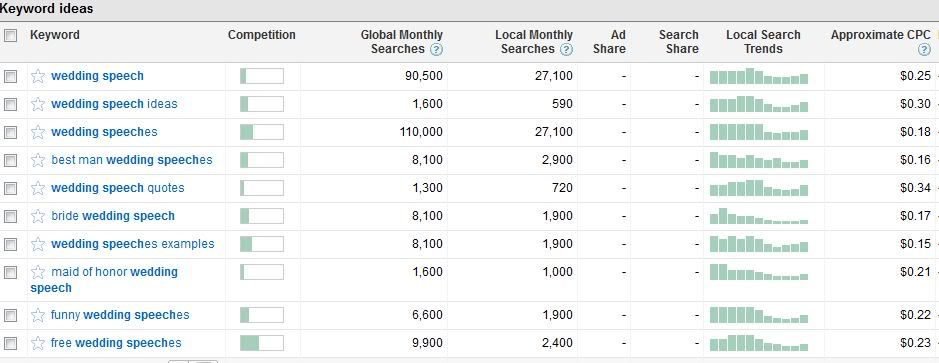Open help icon for Local Monthly Searches
The height and width of the screenshot is (363, 939).
pos(567,50)
